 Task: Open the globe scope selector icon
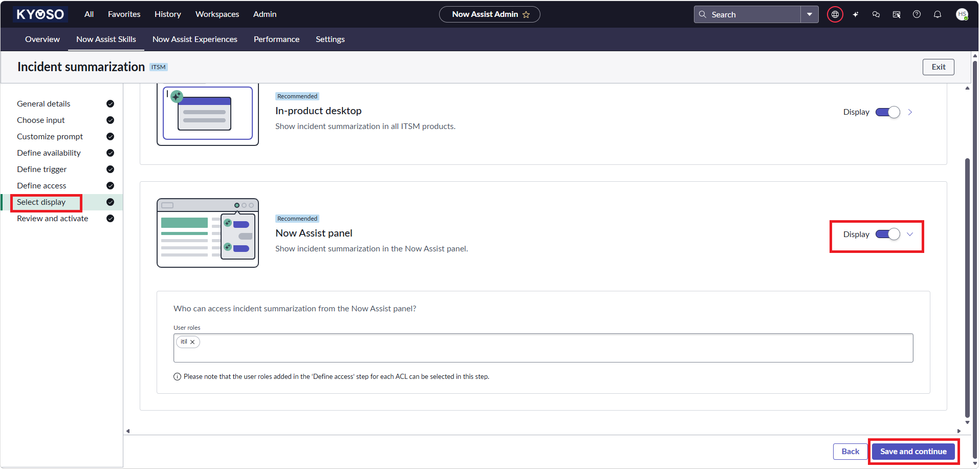click(835, 14)
